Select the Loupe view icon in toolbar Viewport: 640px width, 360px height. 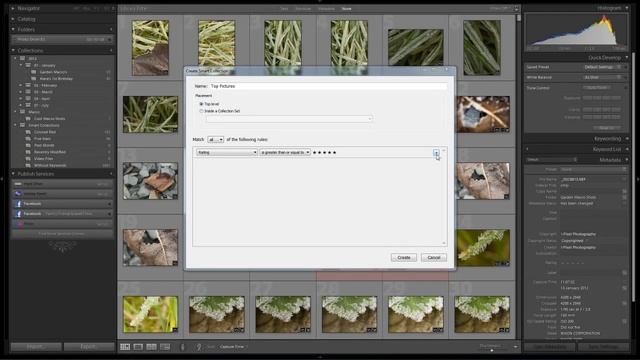[x=138, y=347]
